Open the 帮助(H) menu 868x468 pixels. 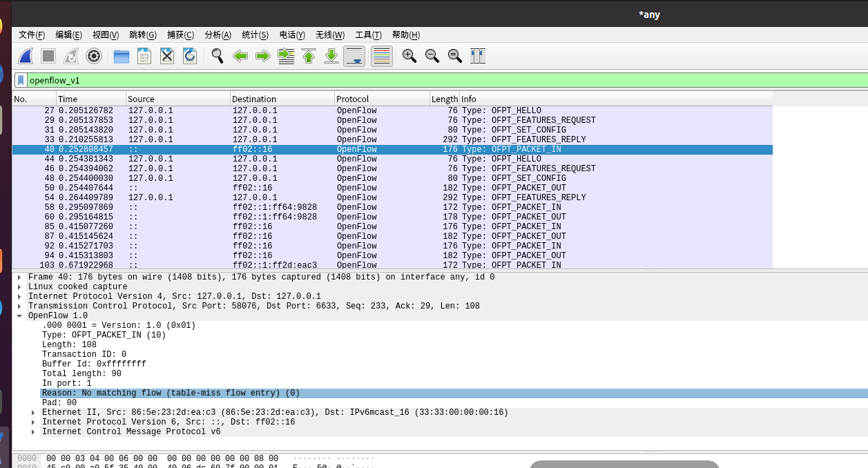[x=405, y=35]
